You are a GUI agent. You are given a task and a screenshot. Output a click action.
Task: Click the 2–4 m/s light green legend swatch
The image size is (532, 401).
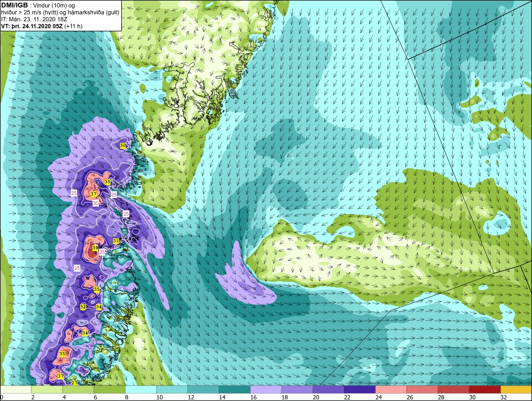click(47, 389)
